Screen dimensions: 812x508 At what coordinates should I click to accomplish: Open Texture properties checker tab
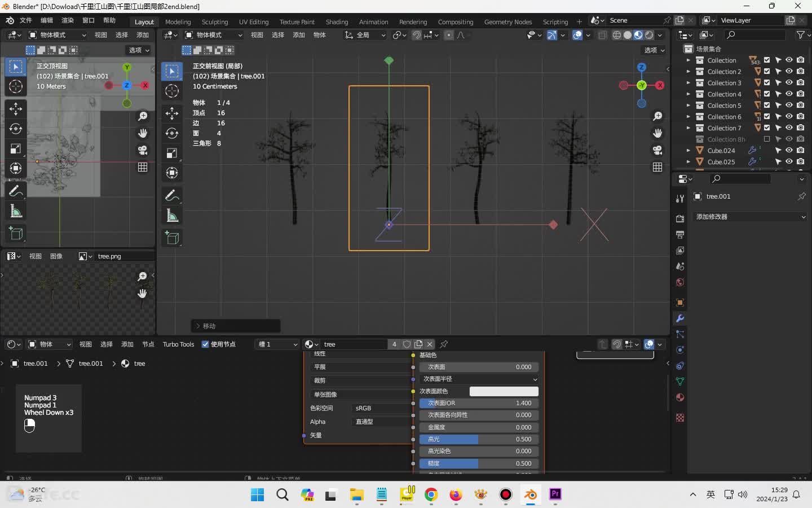[x=680, y=418]
